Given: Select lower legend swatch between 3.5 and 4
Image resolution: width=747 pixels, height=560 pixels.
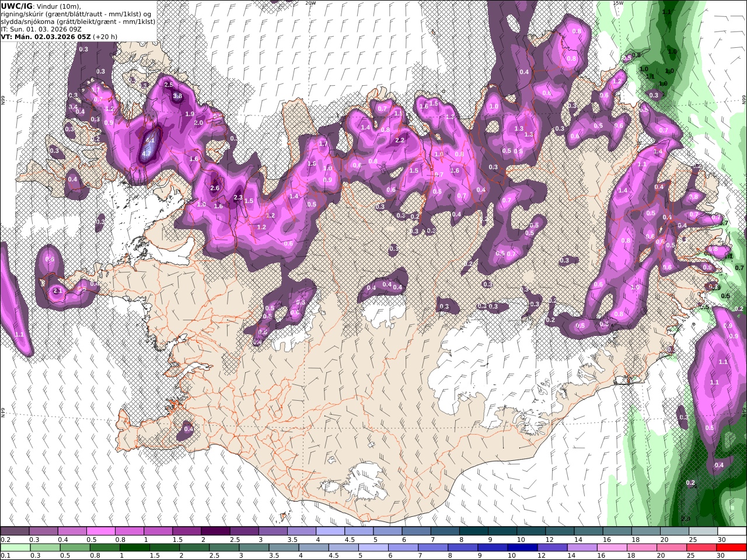Looking at the screenshot, I should [284, 548].
